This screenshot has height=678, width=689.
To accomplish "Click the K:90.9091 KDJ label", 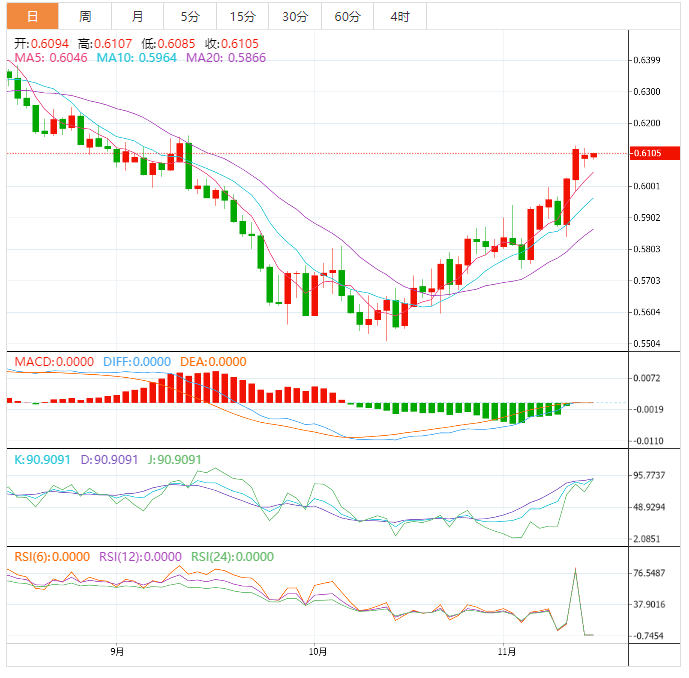I will [x=42, y=460].
